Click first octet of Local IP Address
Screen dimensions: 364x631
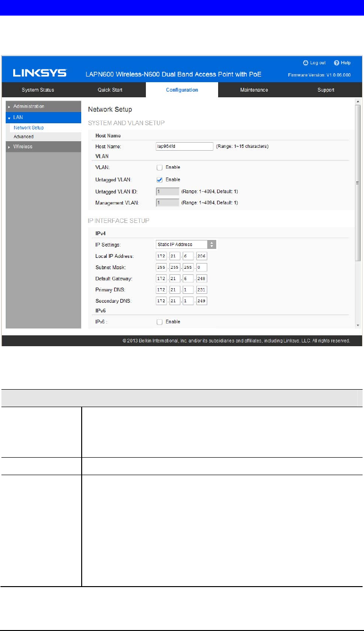(x=161, y=256)
